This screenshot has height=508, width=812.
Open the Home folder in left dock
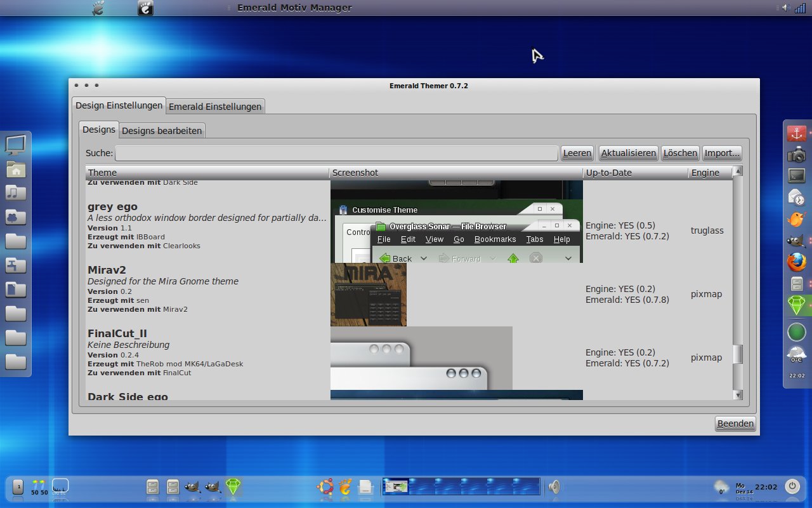[x=16, y=170]
